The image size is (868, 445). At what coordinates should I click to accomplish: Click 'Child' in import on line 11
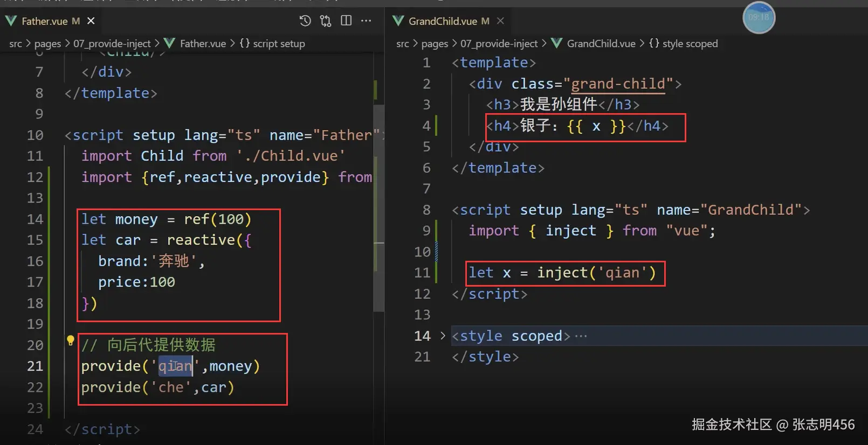coord(162,156)
